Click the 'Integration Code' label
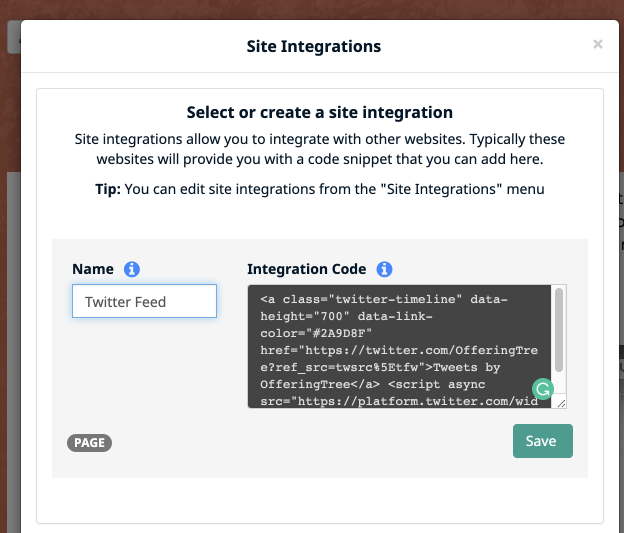 [306, 269]
